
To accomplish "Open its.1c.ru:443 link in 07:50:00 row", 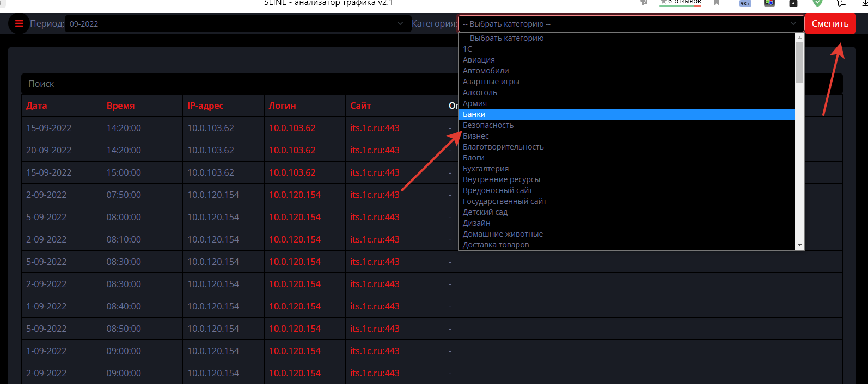I will 375,195.
